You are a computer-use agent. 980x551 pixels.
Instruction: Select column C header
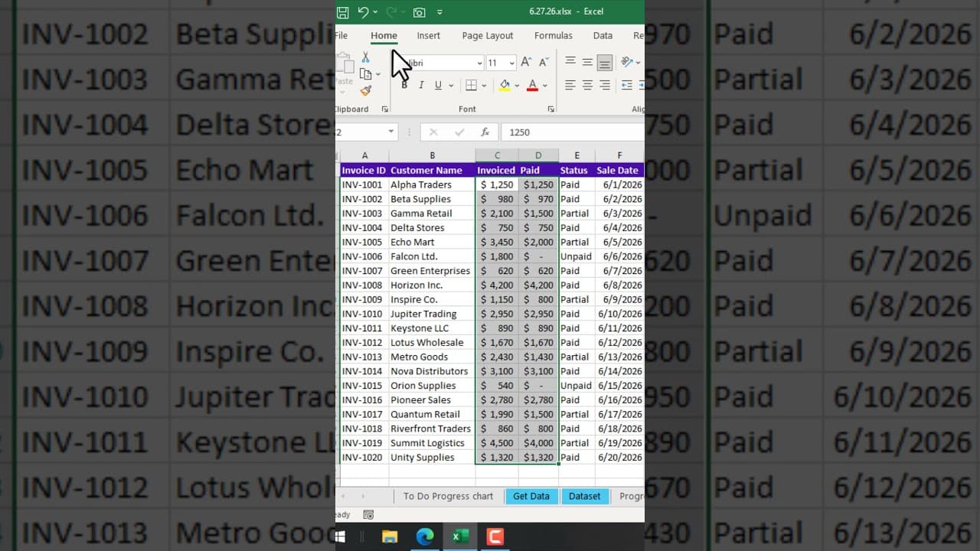click(x=496, y=155)
